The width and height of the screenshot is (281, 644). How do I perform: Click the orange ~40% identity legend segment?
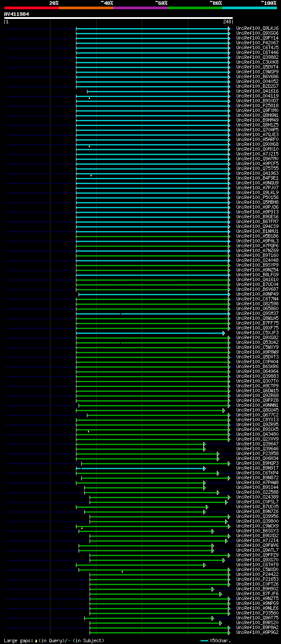[x=86, y=8]
